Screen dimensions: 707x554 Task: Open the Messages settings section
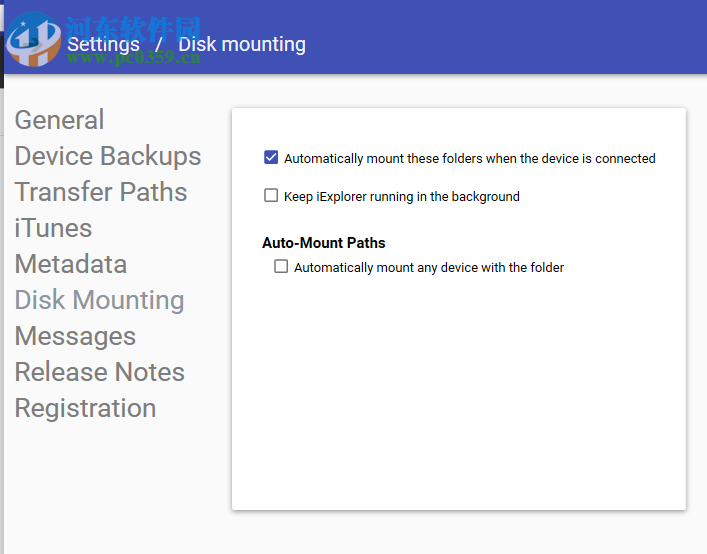75,336
